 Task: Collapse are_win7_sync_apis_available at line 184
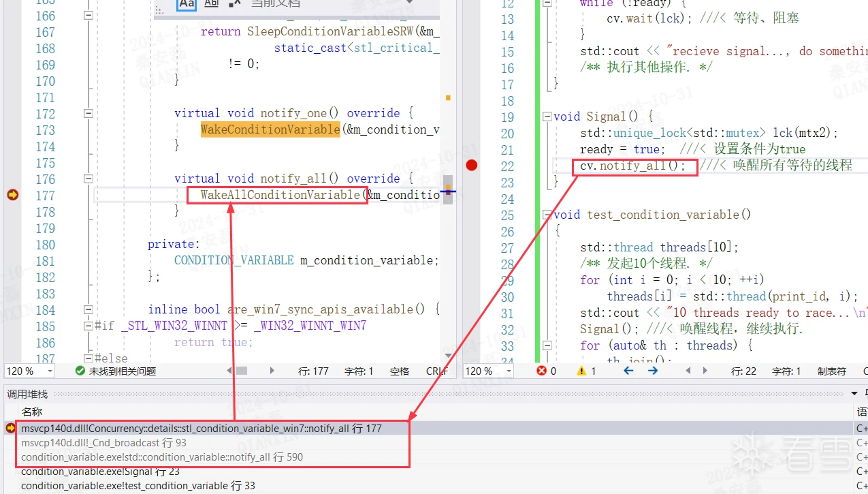pos(88,309)
